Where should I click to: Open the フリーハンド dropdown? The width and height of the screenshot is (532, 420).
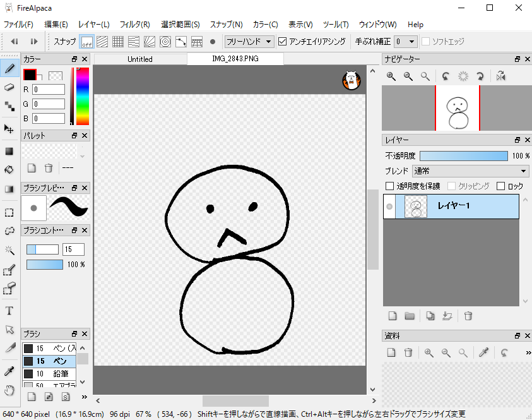click(249, 42)
